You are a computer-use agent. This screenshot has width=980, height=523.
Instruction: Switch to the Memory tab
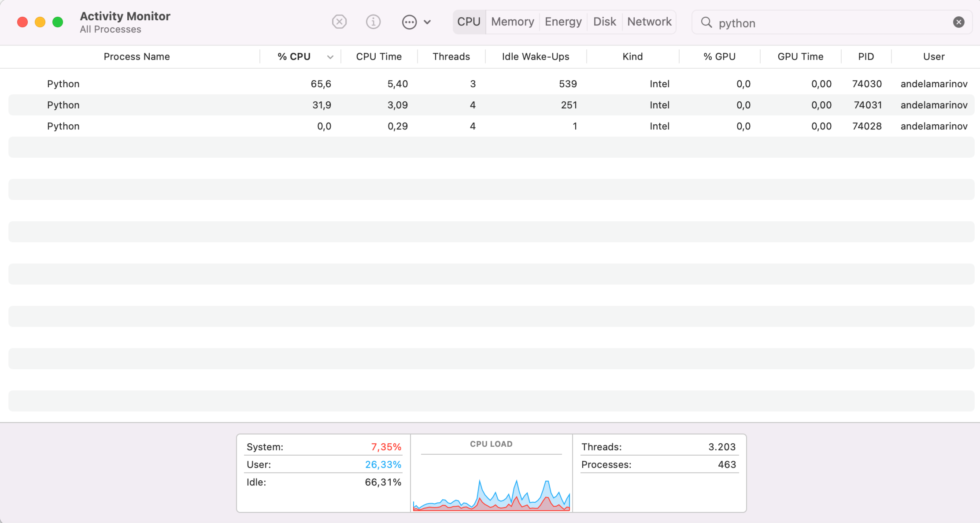pos(512,22)
